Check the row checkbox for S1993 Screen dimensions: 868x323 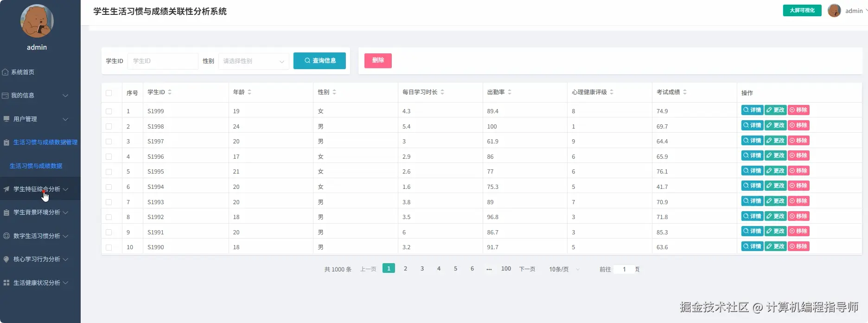pyautogui.click(x=109, y=202)
